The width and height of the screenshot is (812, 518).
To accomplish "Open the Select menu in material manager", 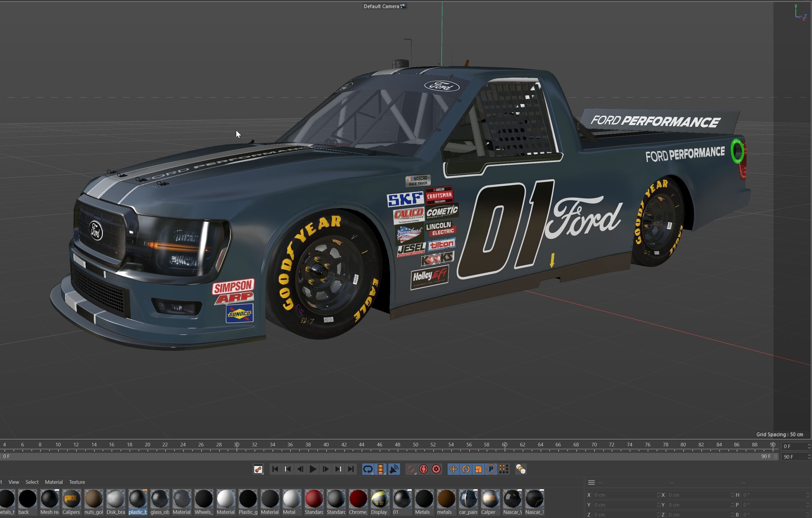I will 32,482.
